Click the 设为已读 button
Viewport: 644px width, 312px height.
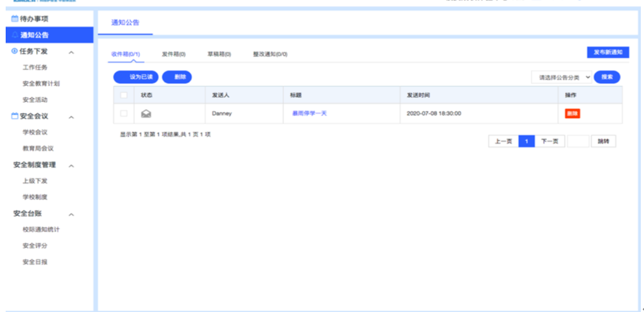(x=136, y=77)
